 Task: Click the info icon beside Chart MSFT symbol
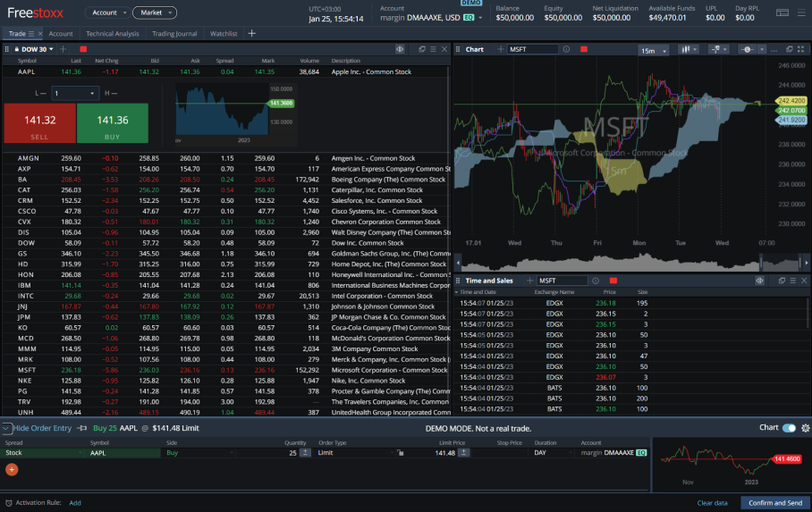point(567,49)
